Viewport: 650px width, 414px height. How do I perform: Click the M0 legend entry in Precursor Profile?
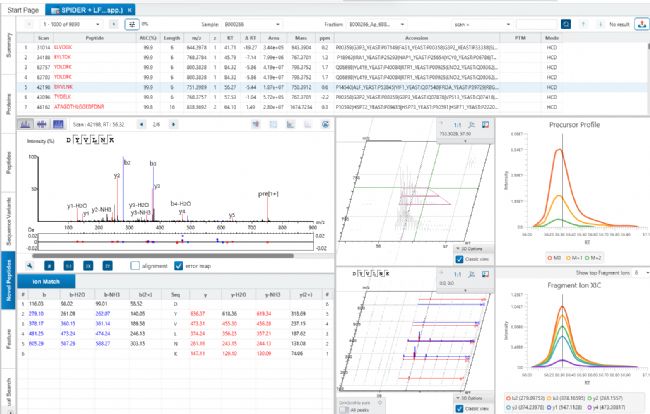[554, 258]
